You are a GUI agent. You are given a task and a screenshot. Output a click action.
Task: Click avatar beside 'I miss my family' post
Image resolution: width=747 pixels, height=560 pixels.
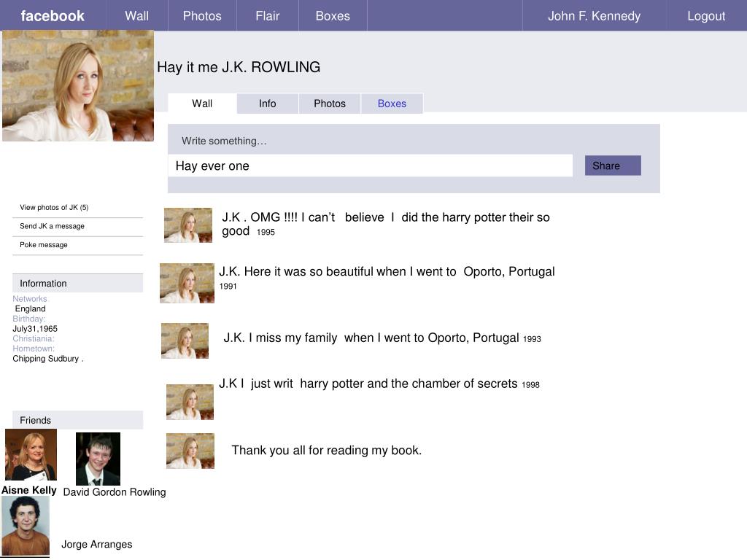(185, 341)
